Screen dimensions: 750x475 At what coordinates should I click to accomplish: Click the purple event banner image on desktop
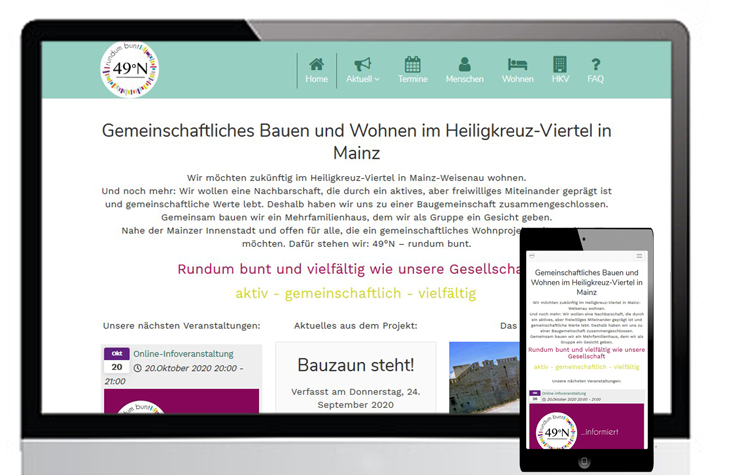point(180,401)
